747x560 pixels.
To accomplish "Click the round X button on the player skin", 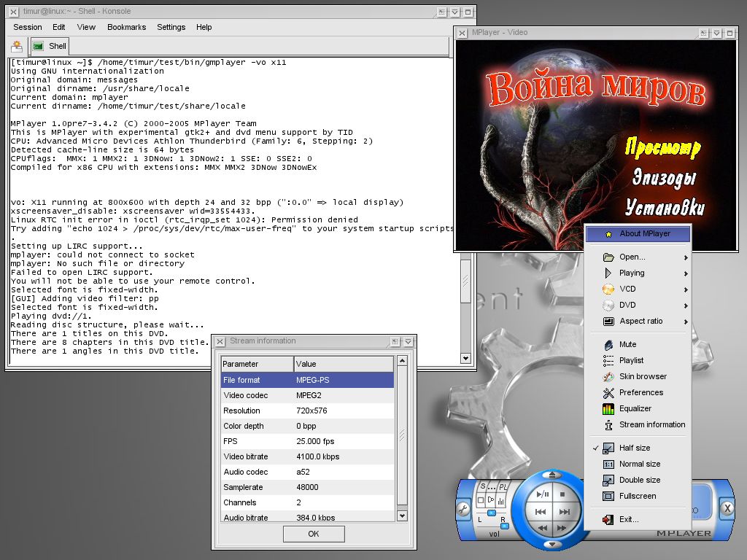I will pyautogui.click(x=727, y=508).
